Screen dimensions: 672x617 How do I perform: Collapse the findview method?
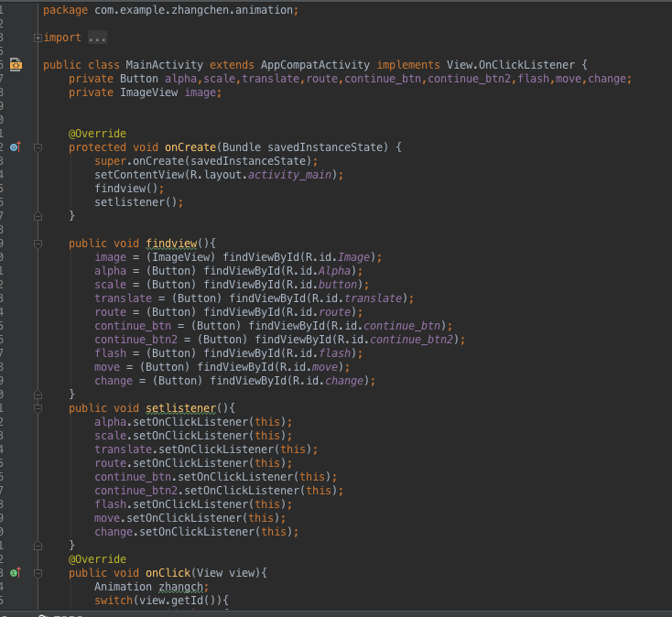(38, 244)
